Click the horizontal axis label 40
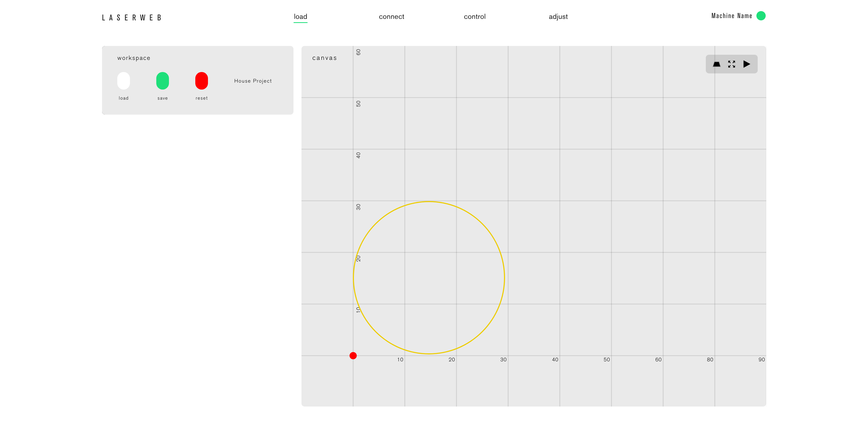The width and height of the screenshot is (868, 446). [555, 360]
